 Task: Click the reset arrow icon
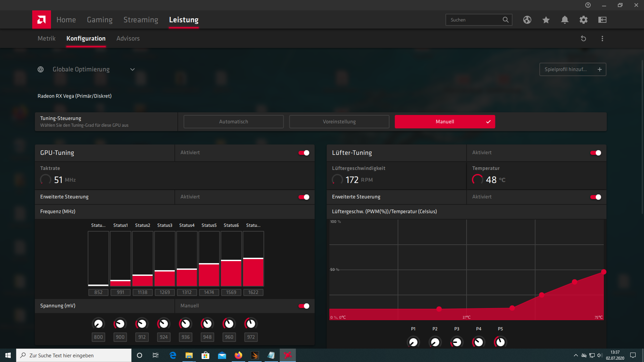point(583,39)
